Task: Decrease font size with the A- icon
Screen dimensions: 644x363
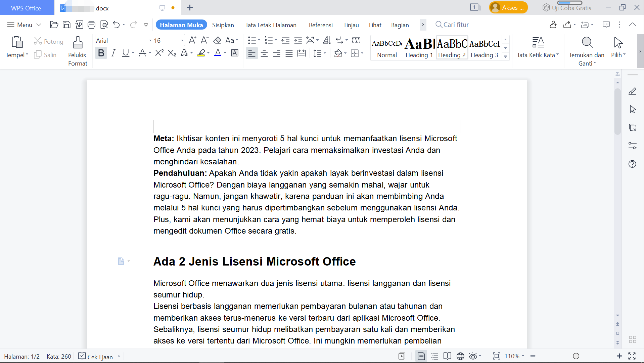Action: coord(204,40)
